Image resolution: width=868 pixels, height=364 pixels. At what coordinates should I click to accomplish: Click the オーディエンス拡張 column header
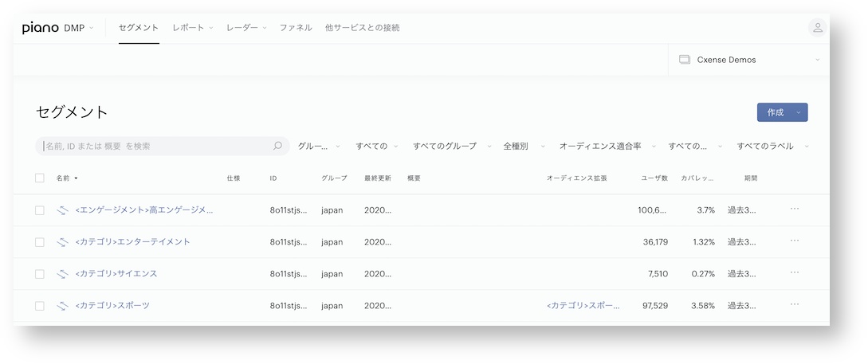(577, 178)
